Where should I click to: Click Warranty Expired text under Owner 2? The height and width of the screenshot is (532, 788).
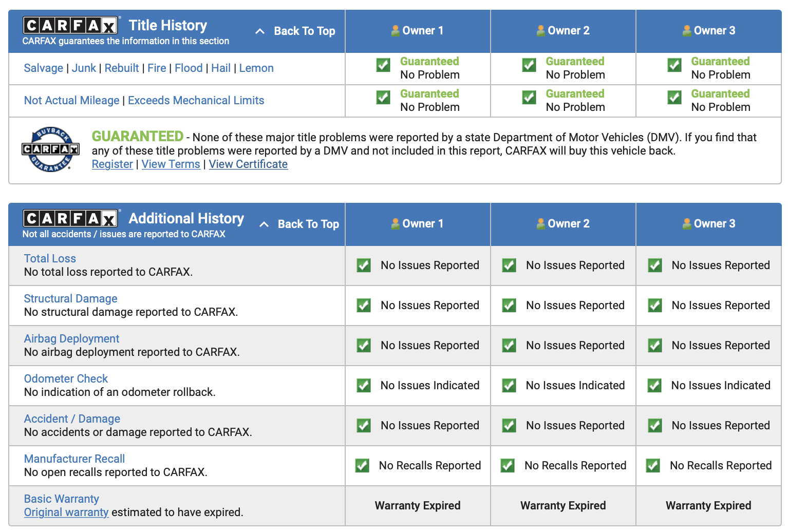click(x=563, y=505)
